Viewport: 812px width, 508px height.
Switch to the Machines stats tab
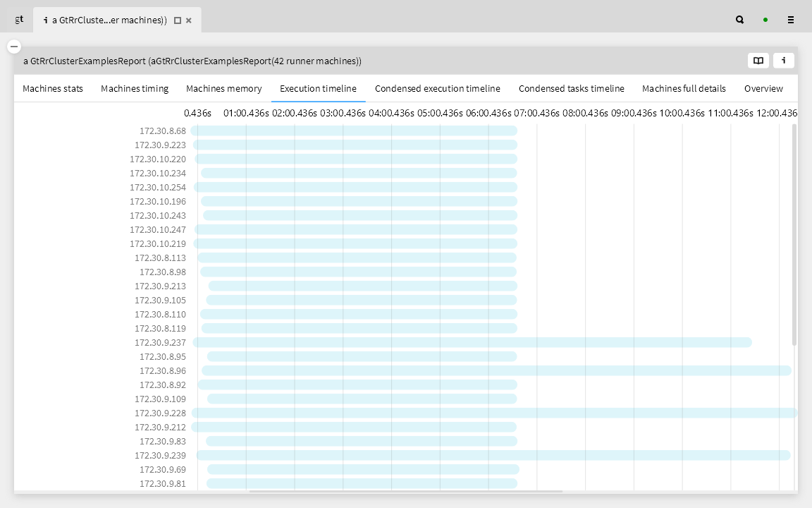click(x=53, y=89)
